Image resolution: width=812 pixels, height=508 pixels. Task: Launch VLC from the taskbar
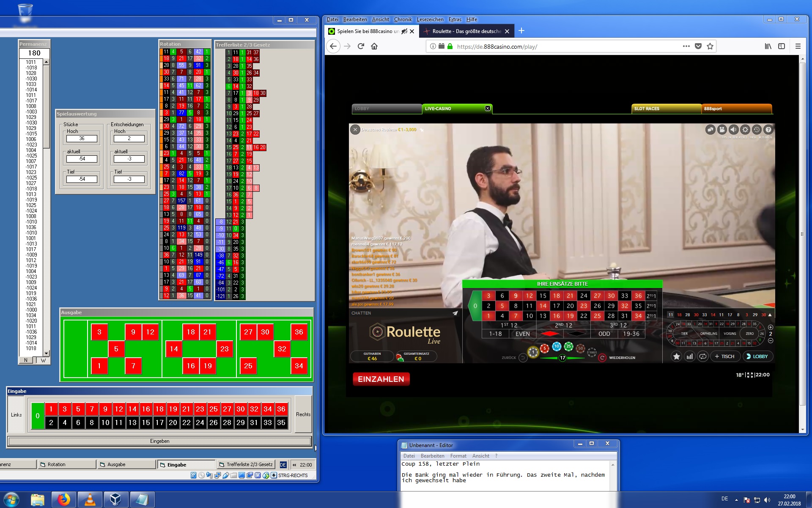point(90,500)
